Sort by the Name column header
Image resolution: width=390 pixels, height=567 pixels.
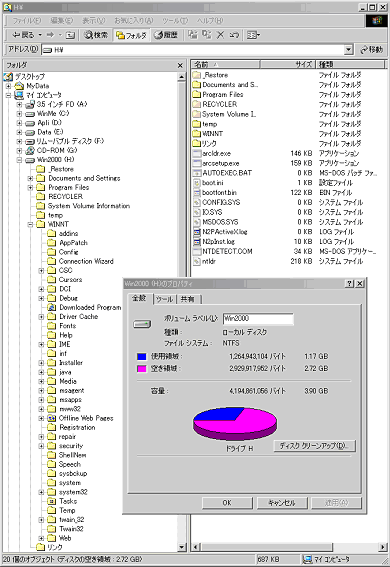point(225,64)
